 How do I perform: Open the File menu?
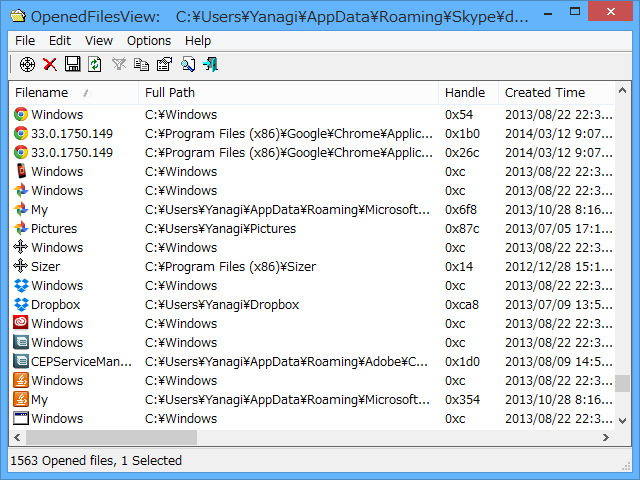(25, 41)
